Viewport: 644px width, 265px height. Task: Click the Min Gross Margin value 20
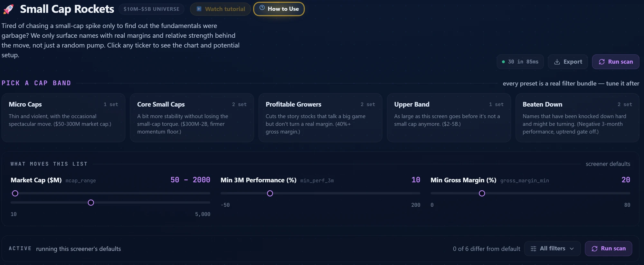[626, 180]
